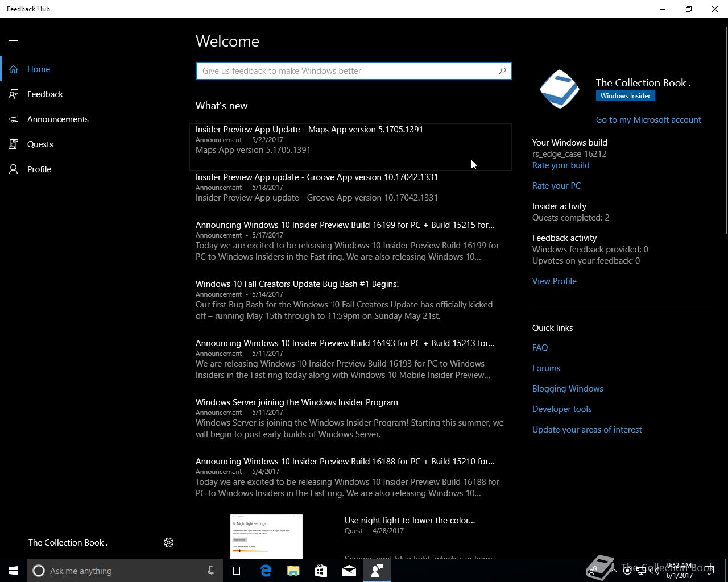Launch Microsoft Edge from the taskbar
This screenshot has width=728, height=582.
tap(266, 571)
